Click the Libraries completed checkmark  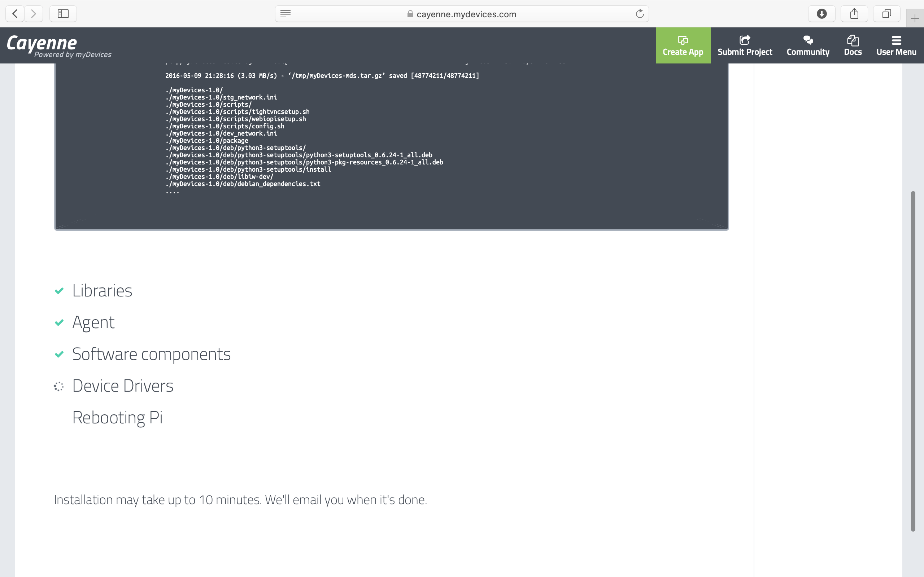(x=59, y=291)
